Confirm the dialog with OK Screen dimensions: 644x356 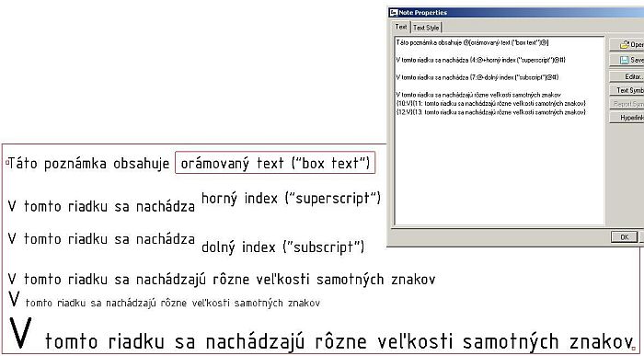point(624,237)
